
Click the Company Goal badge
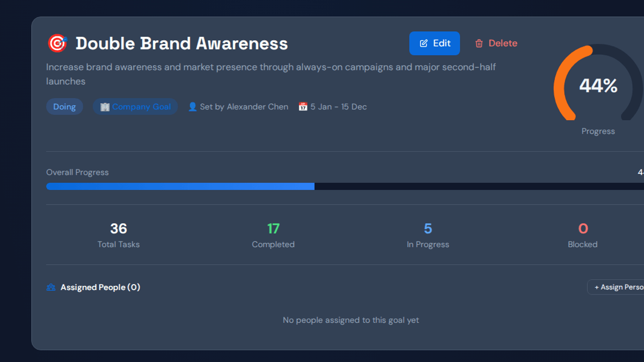point(135,107)
